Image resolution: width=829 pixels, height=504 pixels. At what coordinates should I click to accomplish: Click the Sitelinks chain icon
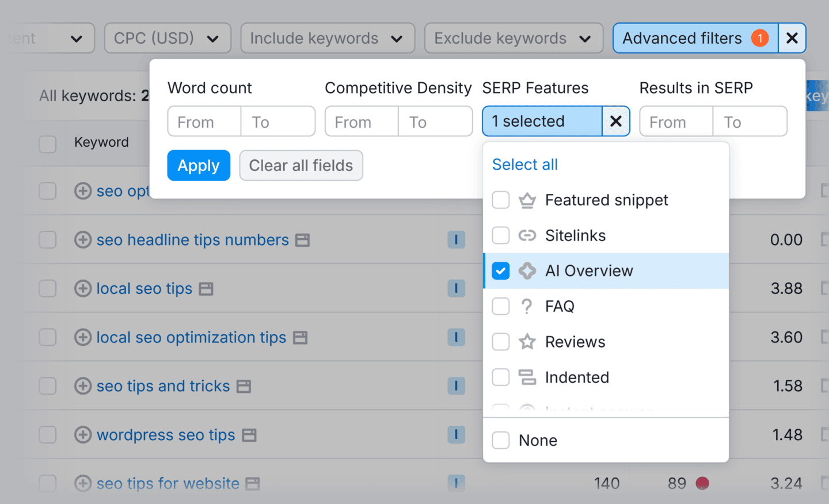(x=527, y=235)
